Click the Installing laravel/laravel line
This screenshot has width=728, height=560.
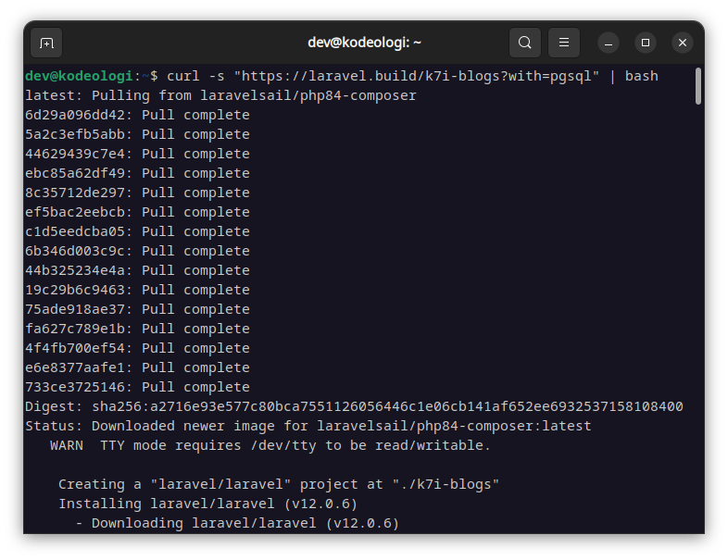(x=208, y=504)
